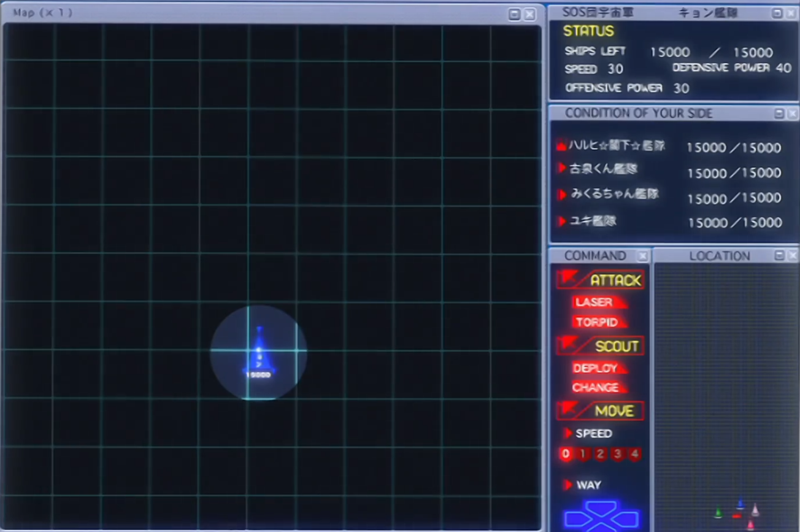Screen dimensions: 800x532
Task: Close the LOCATION window
Action: tap(792, 255)
